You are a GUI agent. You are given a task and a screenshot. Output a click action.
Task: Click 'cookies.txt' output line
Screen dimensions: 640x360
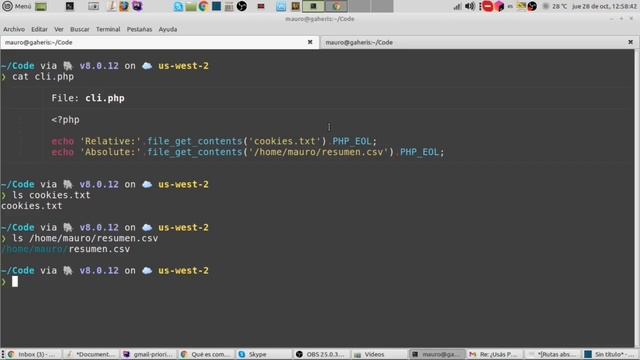pos(31,206)
